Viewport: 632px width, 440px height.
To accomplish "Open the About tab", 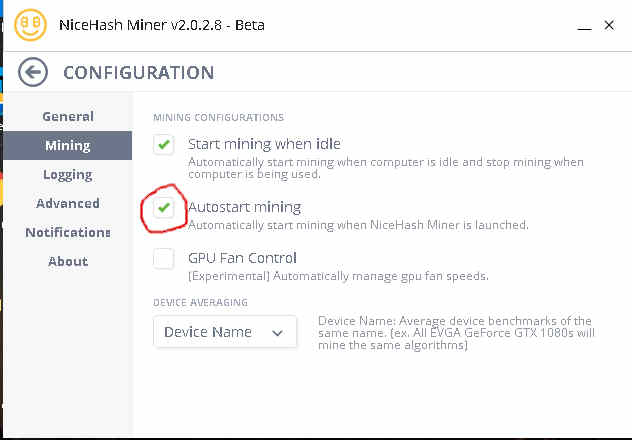I will (68, 261).
